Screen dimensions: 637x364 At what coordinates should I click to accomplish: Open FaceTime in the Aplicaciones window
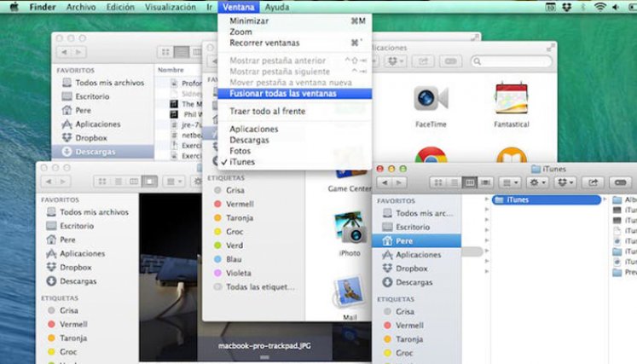431,98
